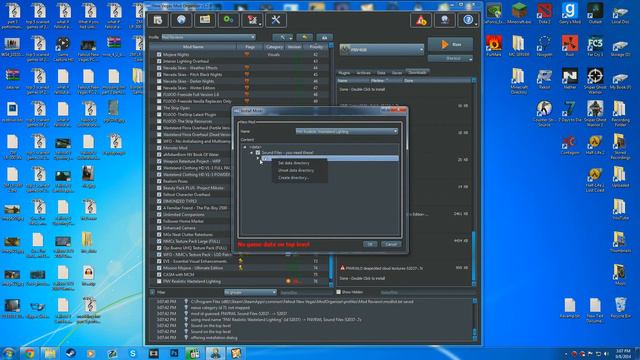Toggle the Show Hidden checkbox
Image resolution: width=640 pixels, height=360 pixels.
pyautogui.click(x=338, y=292)
